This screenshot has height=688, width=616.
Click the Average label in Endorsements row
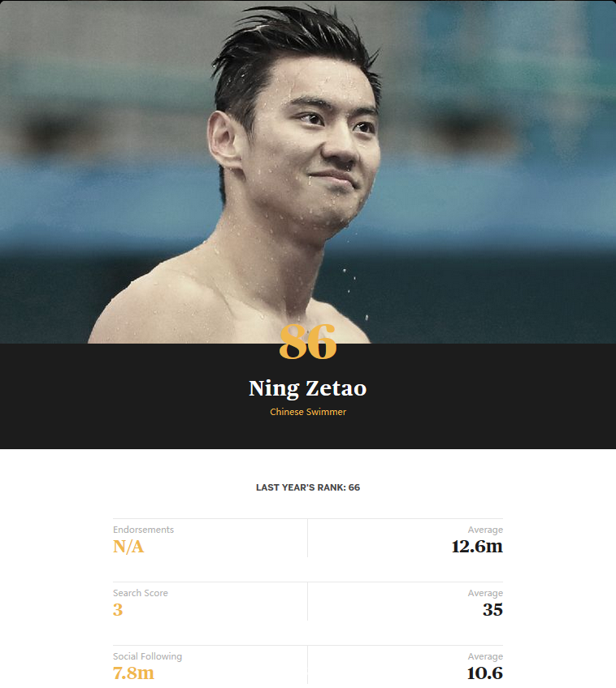[485, 530]
